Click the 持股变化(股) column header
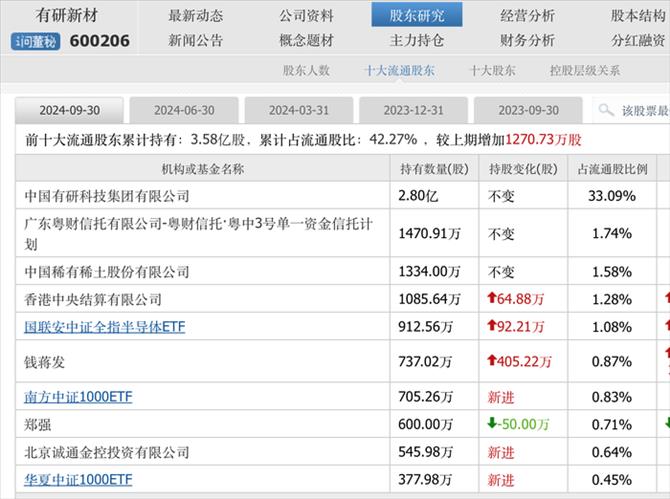670x499 pixels. pos(523,169)
